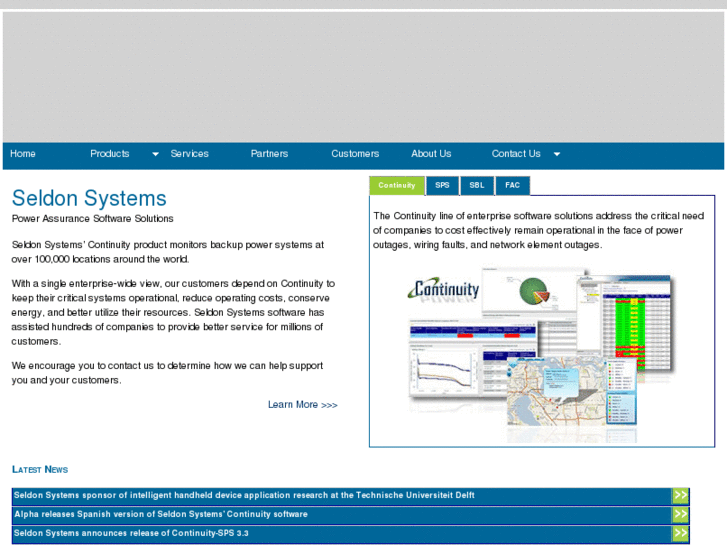Screen dimensions: 727x545
Task: Open the About Us page
Action: [431, 154]
